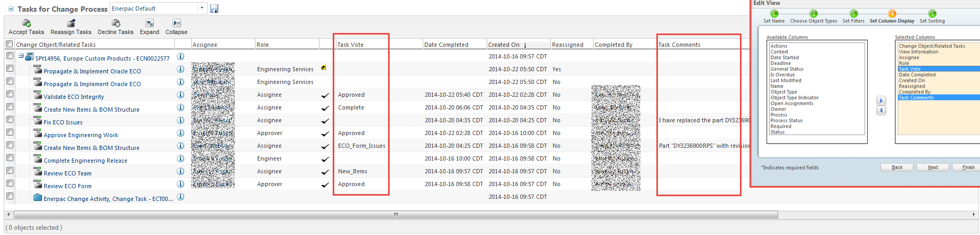Open info icon for Validate ECO Integrity

click(x=180, y=95)
